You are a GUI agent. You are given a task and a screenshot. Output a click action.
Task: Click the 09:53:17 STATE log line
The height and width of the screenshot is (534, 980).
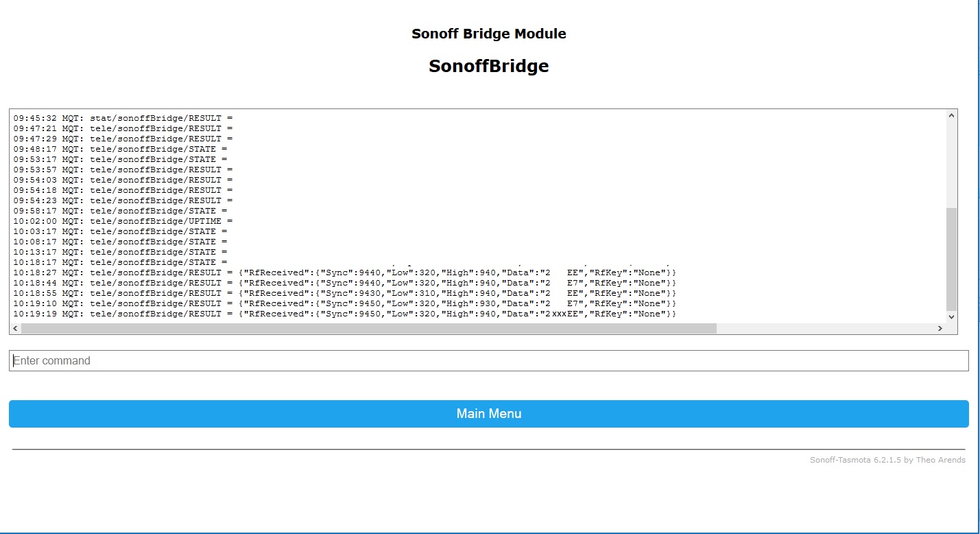click(x=121, y=159)
